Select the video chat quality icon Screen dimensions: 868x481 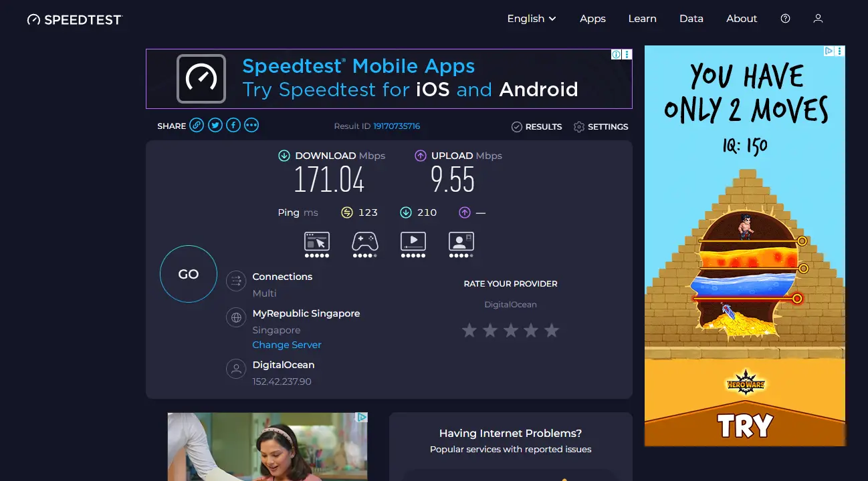pyautogui.click(x=461, y=245)
